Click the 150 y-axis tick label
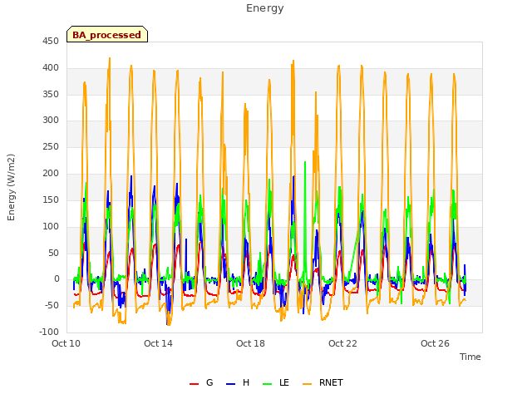This screenshot has height=399, width=532. [x=51, y=199]
